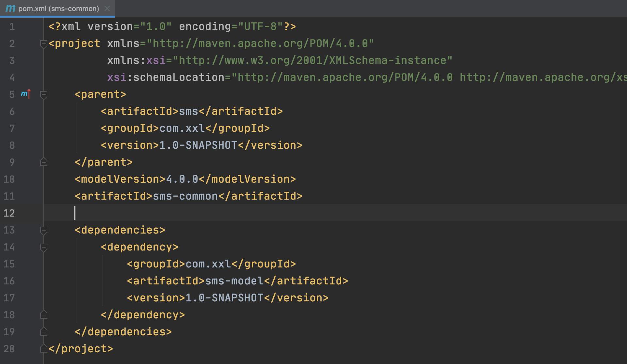Collapse the dependencies block fold marker on line 13

pos(43,230)
